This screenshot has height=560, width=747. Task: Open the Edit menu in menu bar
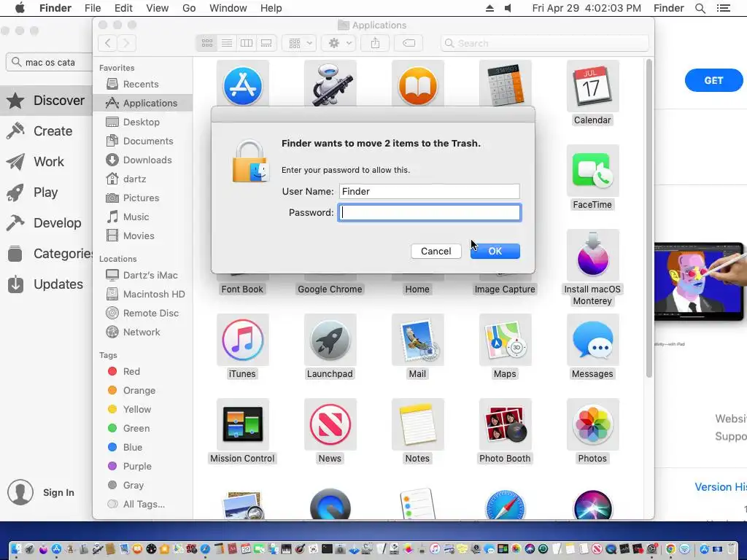click(123, 8)
